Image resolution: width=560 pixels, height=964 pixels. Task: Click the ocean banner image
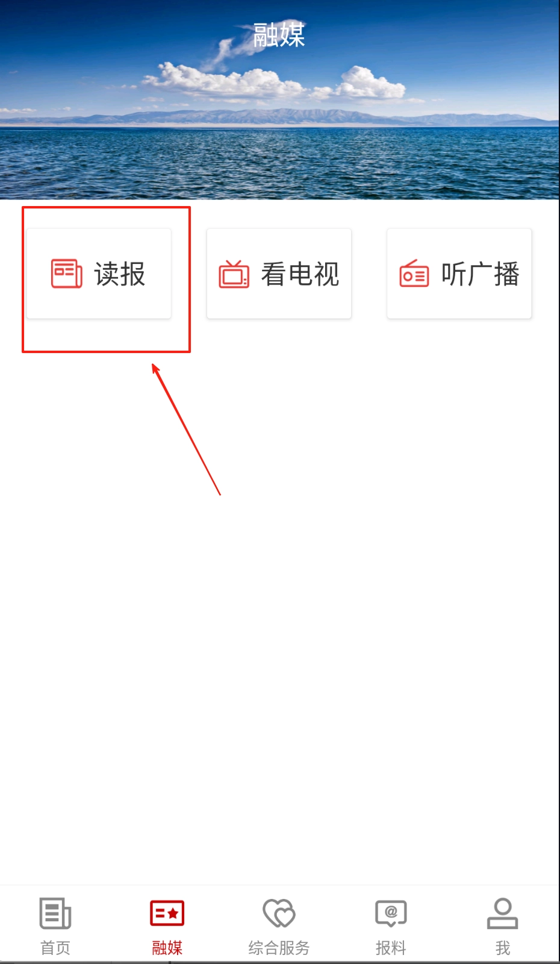click(279, 99)
